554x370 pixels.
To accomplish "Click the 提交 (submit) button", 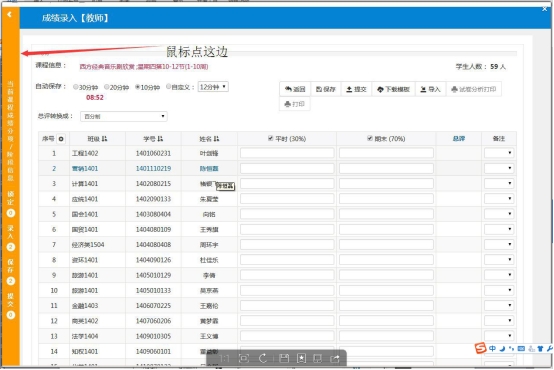I will click(x=356, y=89).
